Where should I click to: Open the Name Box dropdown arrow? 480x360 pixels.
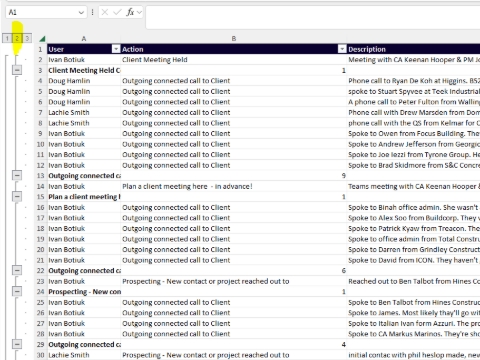[81, 13]
